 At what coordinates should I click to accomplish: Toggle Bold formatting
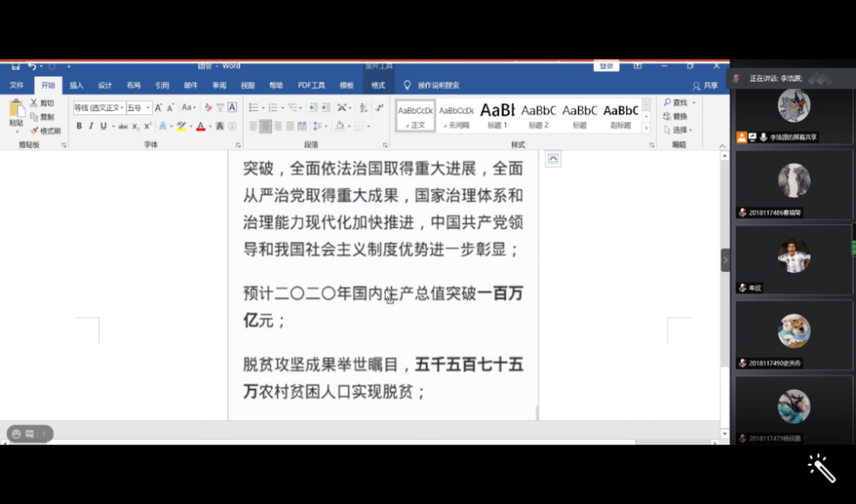(79, 126)
